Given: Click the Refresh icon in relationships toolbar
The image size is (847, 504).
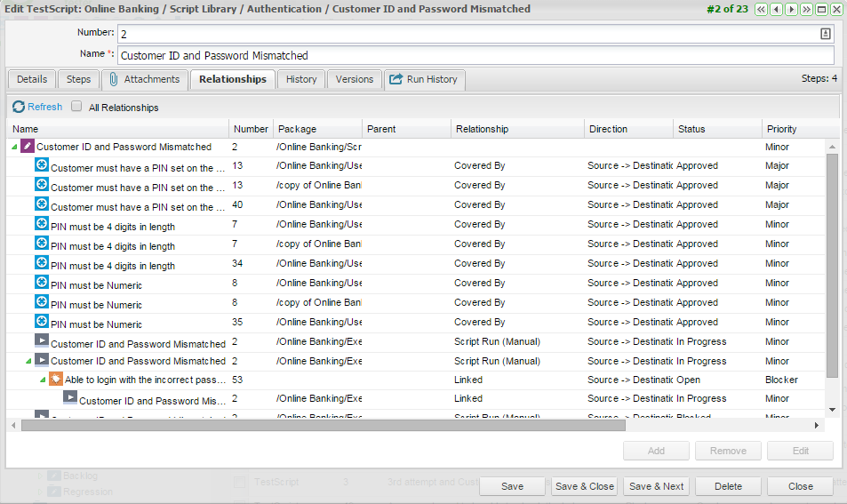Looking at the screenshot, I should [x=19, y=107].
